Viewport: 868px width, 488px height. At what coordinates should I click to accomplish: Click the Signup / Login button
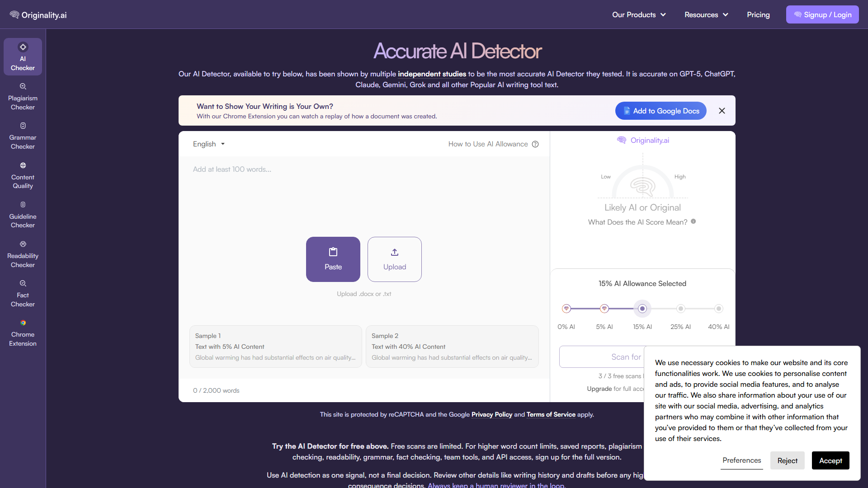click(822, 14)
